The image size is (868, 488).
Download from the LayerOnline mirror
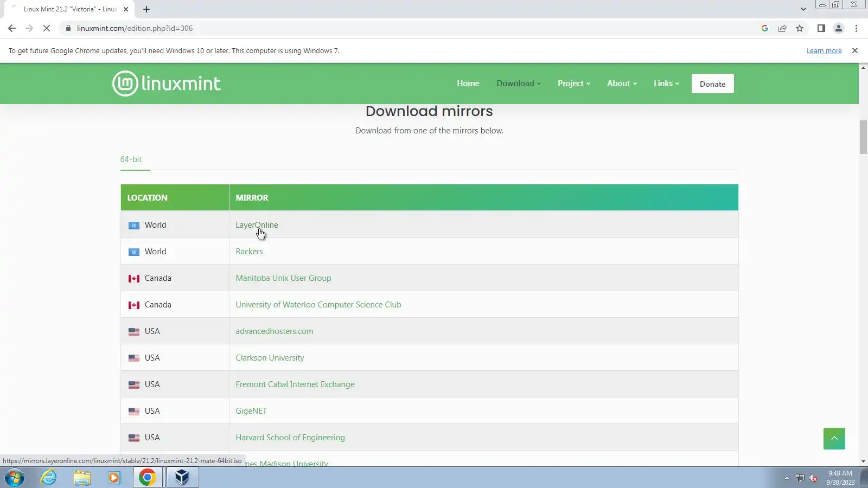257,225
